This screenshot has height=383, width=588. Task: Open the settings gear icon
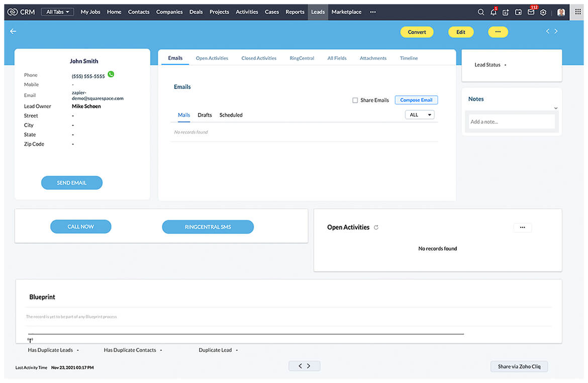[543, 12]
